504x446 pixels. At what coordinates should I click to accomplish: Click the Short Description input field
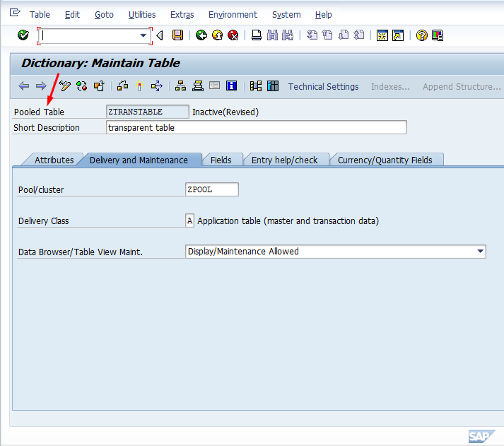(x=256, y=127)
